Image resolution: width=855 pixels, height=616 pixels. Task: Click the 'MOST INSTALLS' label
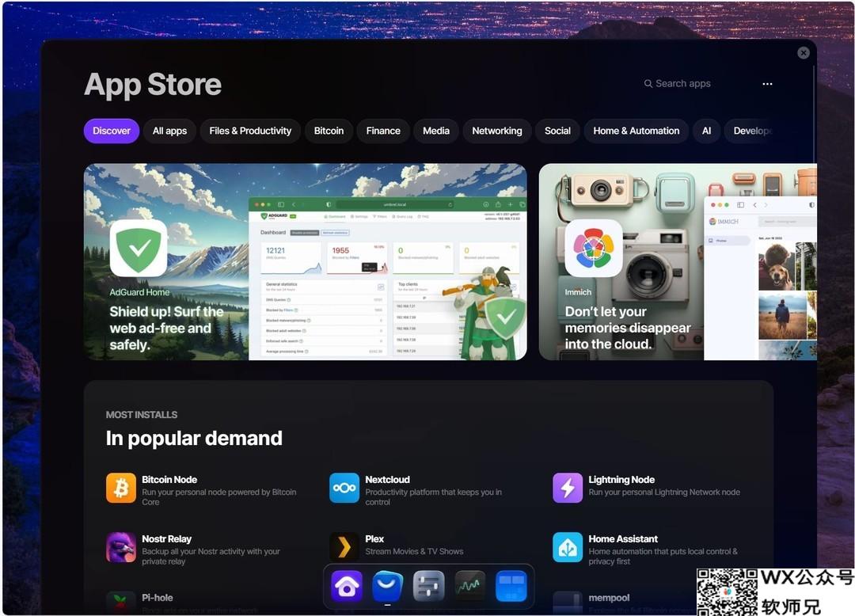pos(142,415)
